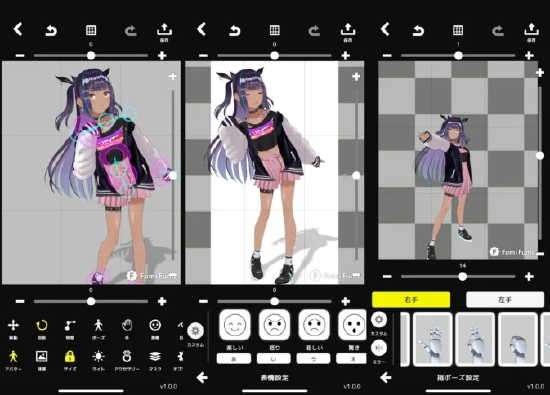The height and width of the screenshot is (395, 550).
Task: Click the あ mouth shape button
Action: (x=234, y=359)
